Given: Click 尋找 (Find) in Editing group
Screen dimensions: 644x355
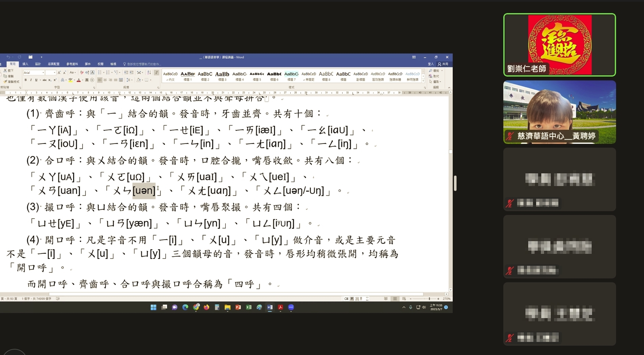Looking at the screenshot, I should pos(434,71).
